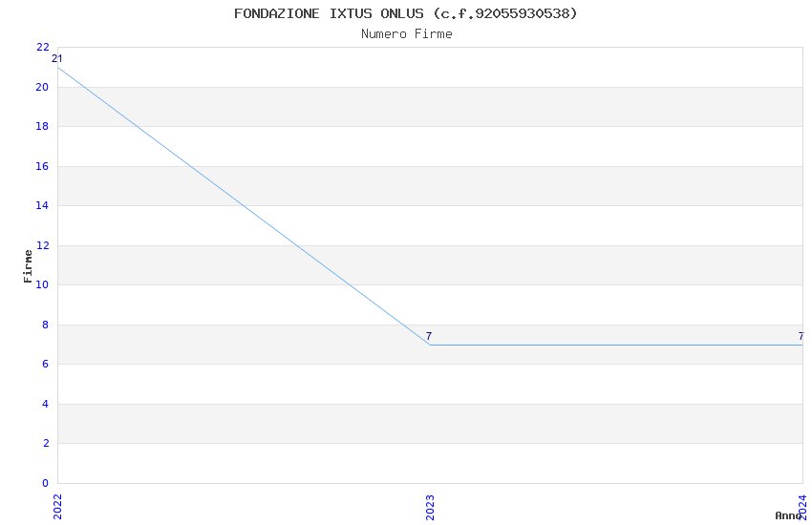The image size is (812, 525).
Task: Click y-axis tick value 10
Action: click(x=42, y=284)
